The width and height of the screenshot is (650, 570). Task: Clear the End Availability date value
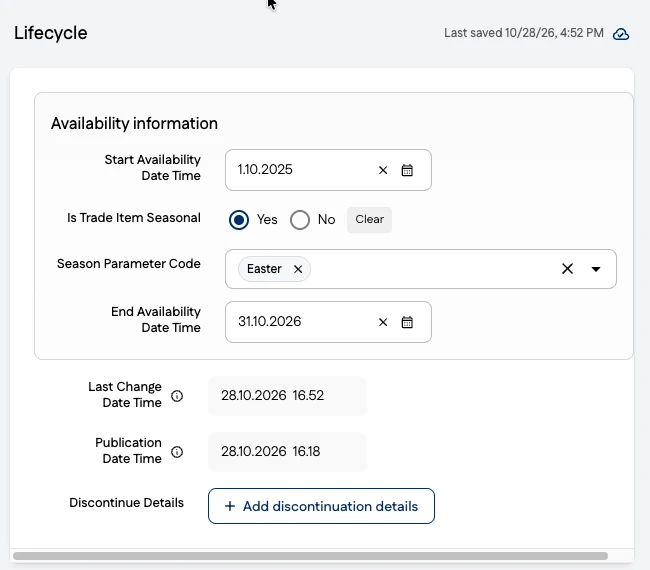pos(383,322)
